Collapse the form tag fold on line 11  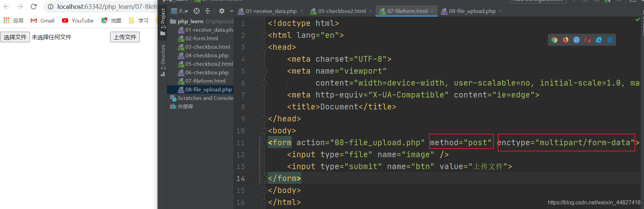pos(264,143)
